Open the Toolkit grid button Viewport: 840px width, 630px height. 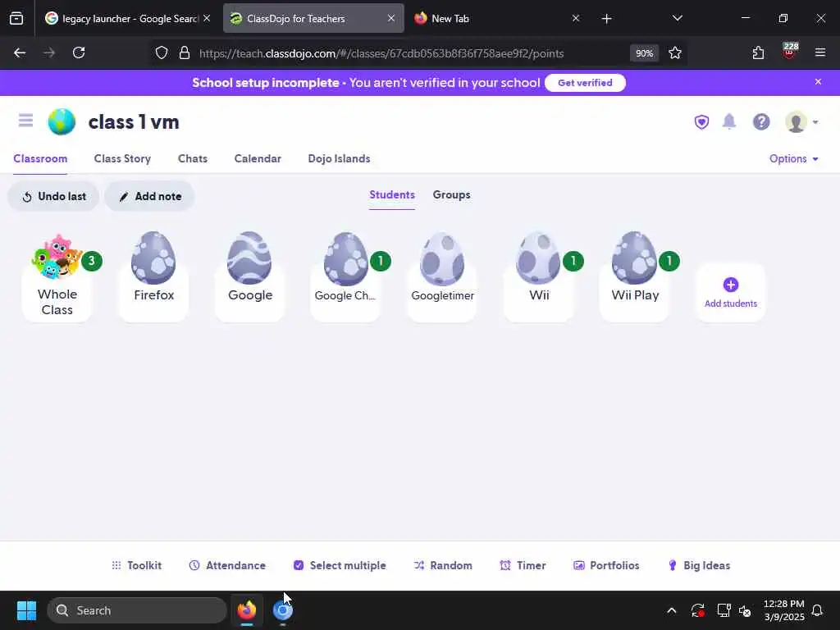pos(136,566)
